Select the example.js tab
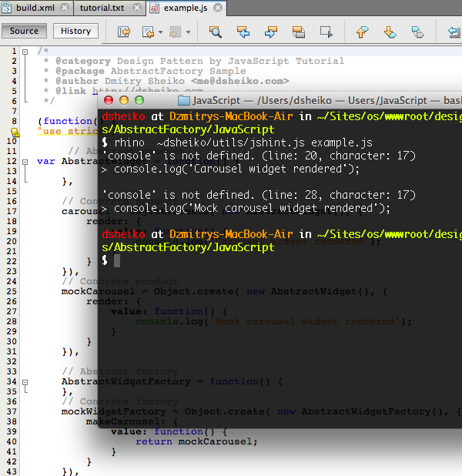Screen dimensions: 462x476 pos(186,8)
